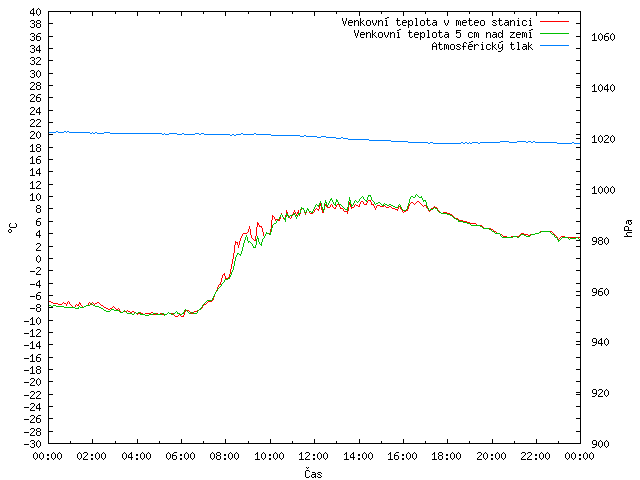Click the 02:00 time axis label
This screenshot has width=640, height=480.
[92, 456]
